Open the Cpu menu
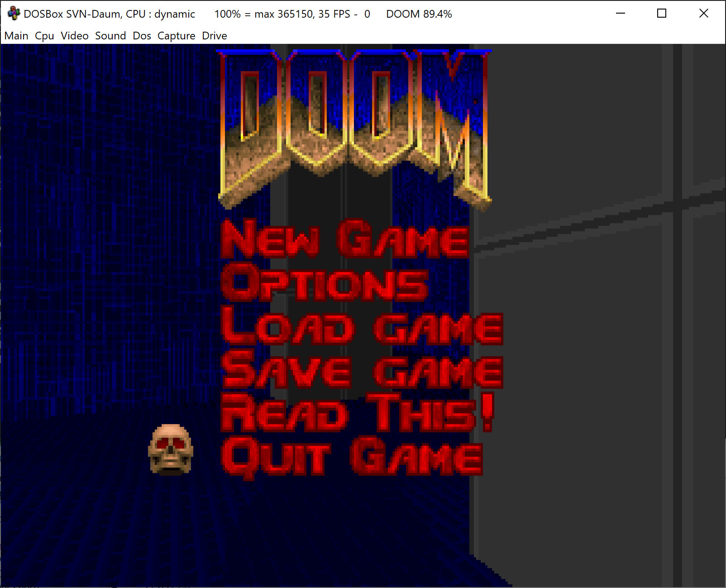Image resolution: width=726 pixels, height=588 pixels. coord(44,36)
